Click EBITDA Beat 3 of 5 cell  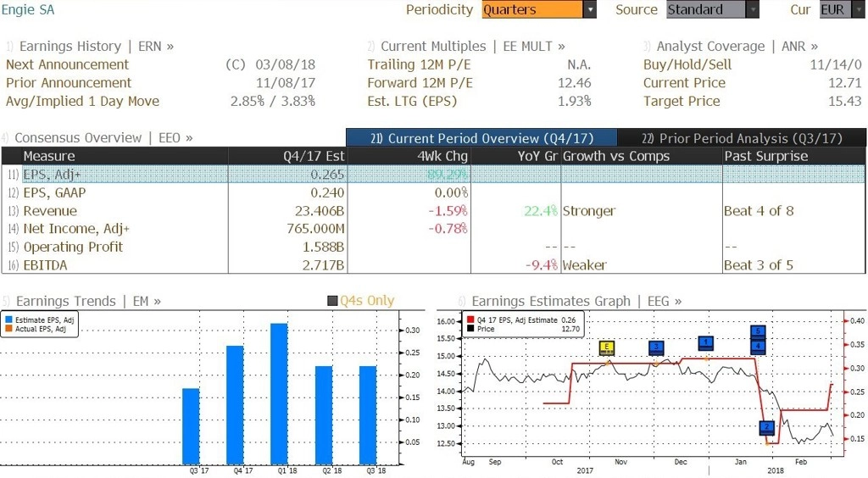click(759, 265)
